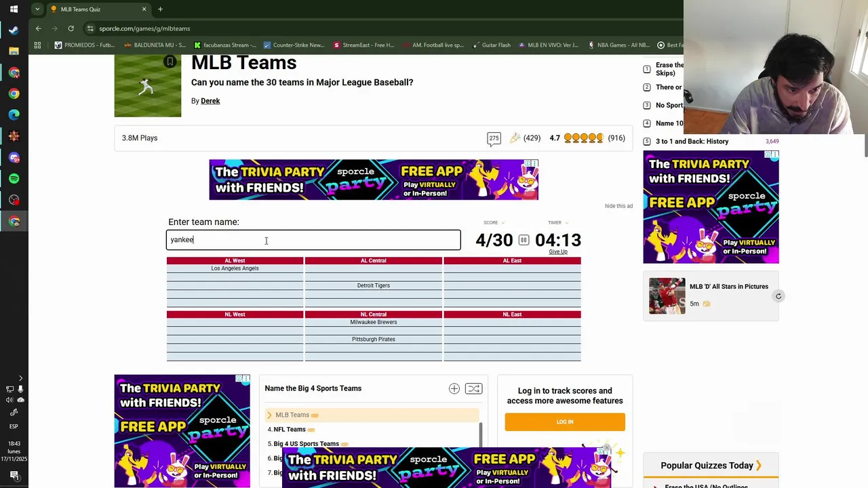Open the tab search dropdown

pyautogui.click(x=37, y=9)
